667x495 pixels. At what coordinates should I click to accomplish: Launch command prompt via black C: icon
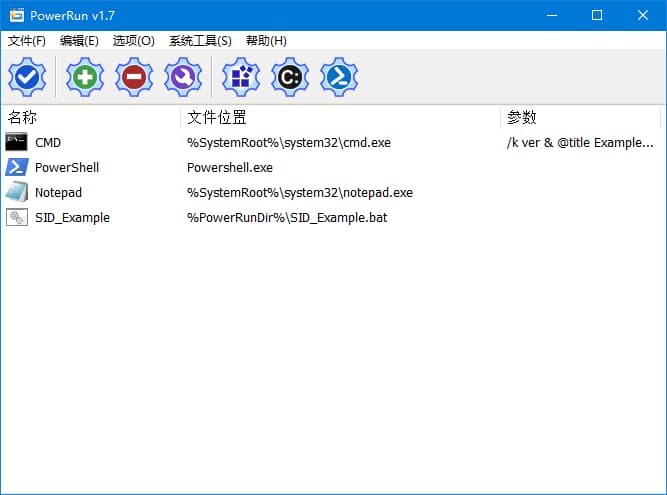click(x=290, y=76)
